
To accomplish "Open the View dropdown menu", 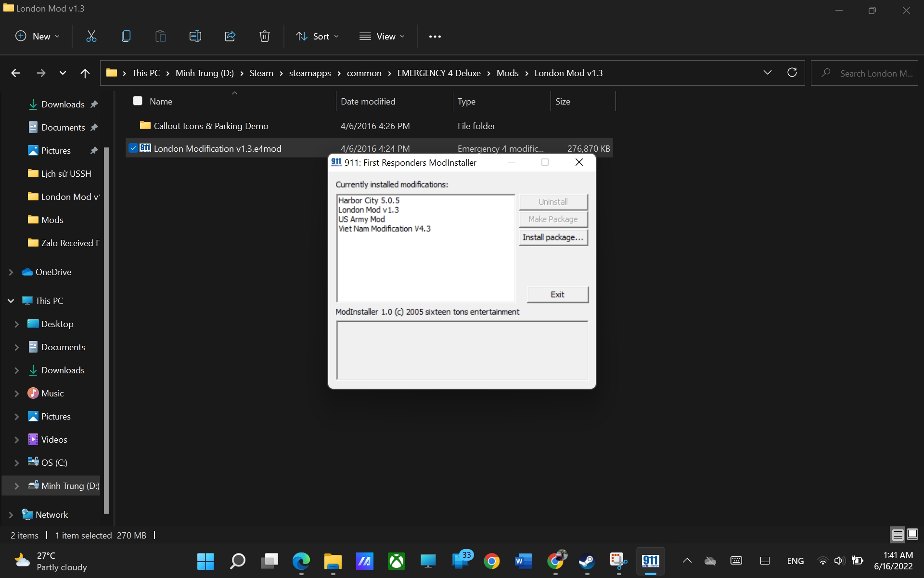I will (x=382, y=37).
